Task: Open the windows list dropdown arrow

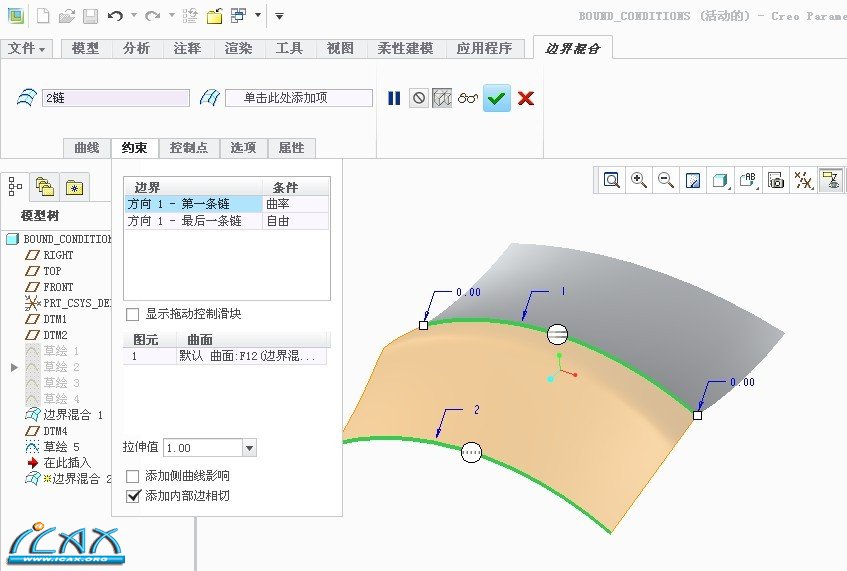Action: 258,15
